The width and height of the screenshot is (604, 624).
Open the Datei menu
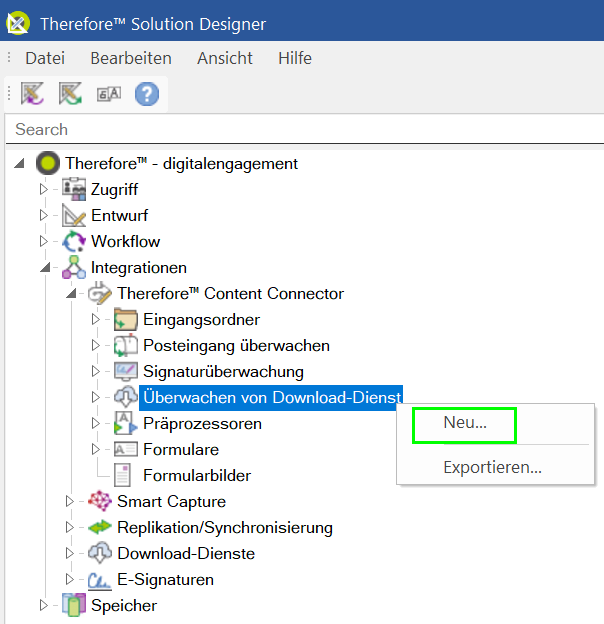pos(44,58)
